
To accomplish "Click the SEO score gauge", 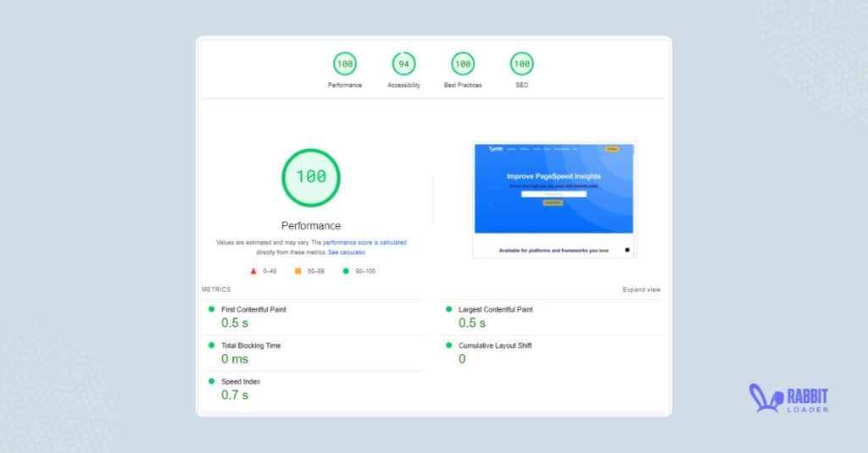I will 522,64.
